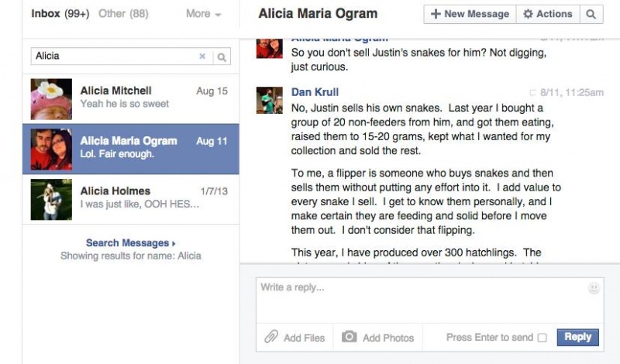The image size is (620, 364).
Task: Clear the Alicia search with the x icon
Action: point(202,56)
